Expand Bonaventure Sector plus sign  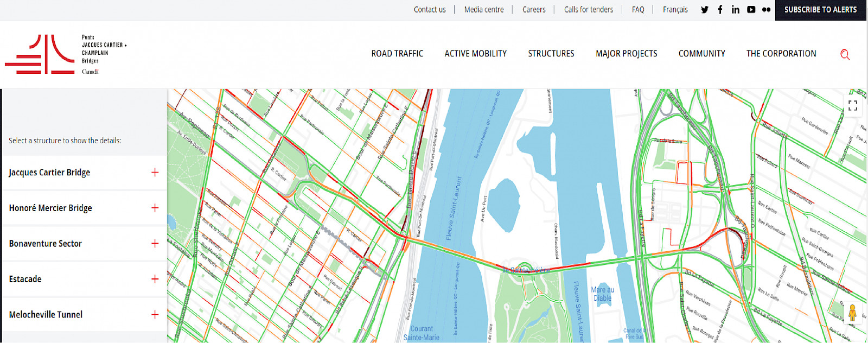155,243
